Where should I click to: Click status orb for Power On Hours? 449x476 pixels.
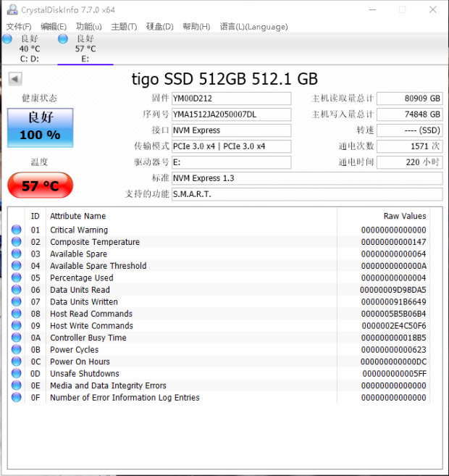click(17, 362)
